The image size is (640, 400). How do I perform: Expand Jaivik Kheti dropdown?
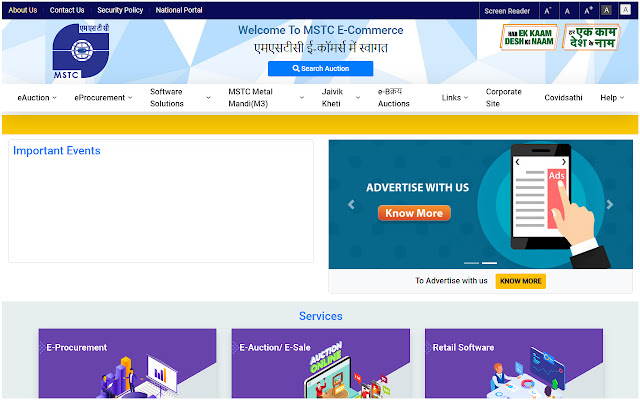pos(341,98)
